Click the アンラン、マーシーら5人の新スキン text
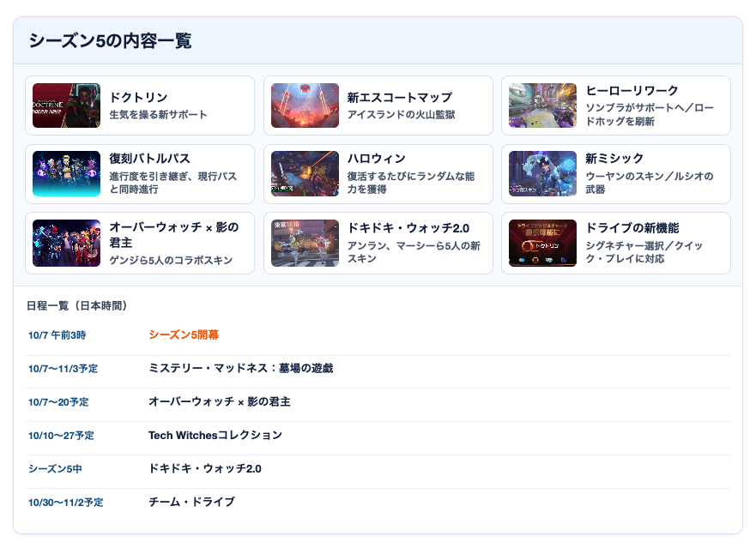This screenshot has height=548, width=756. coord(414,252)
